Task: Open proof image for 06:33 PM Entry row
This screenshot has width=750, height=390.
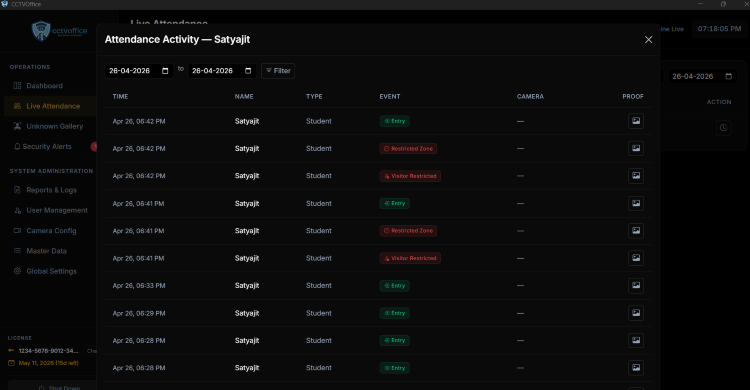Action: [x=636, y=286]
